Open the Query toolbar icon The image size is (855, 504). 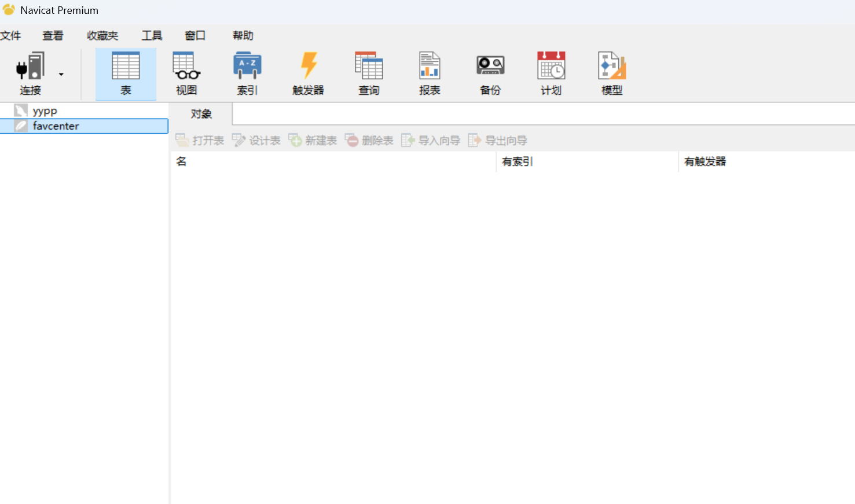coord(369,67)
